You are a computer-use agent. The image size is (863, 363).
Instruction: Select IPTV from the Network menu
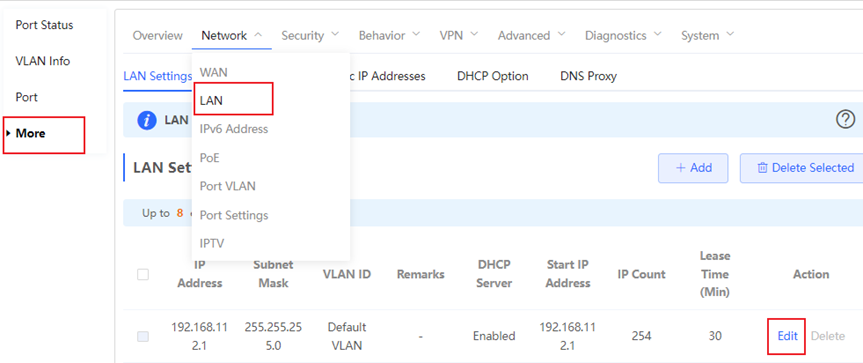click(212, 243)
